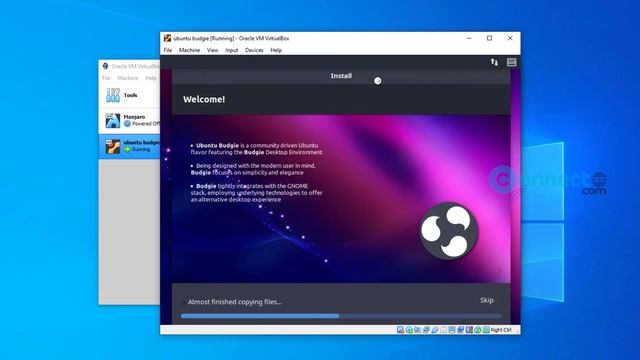This screenshot has height=360, width=640.
Task: Click the Welcome! heading in the installer
Action: [x=204, y=99]
